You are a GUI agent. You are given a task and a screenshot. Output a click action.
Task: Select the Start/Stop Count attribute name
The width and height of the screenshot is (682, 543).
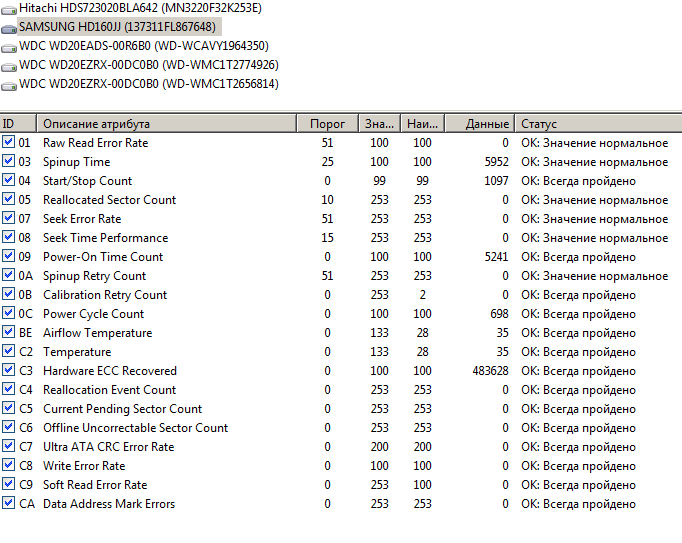click(x=87, y=181)
